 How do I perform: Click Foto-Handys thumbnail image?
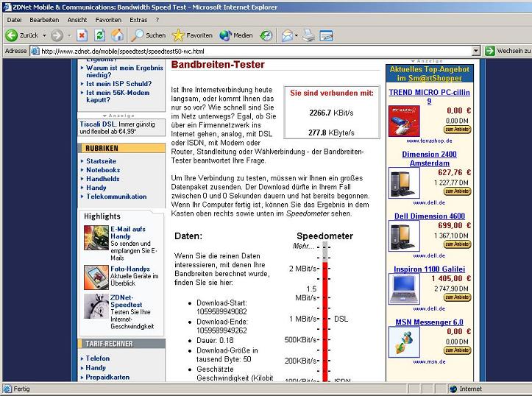coord(96,277)
